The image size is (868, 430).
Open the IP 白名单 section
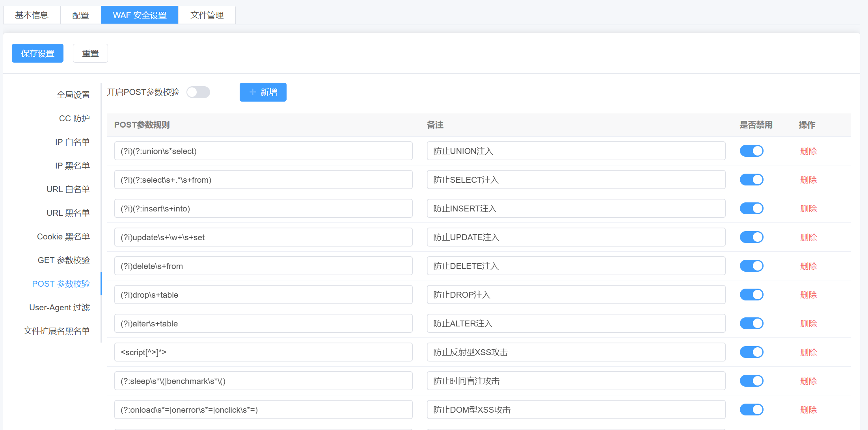point(73,142)
